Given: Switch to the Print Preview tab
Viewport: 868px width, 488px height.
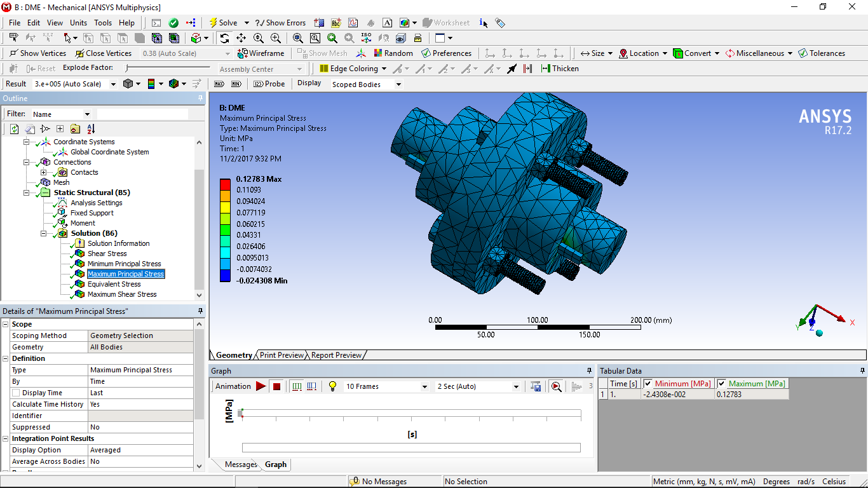Looking at the screenshot, I should pos(281,355).
